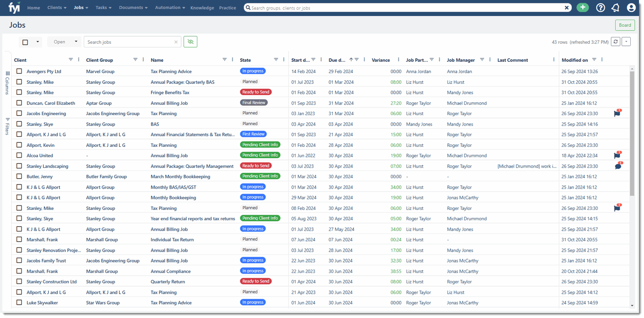Screen dimensions: 644x318
Task: Open the user profile icon
Action: point(631,8)
